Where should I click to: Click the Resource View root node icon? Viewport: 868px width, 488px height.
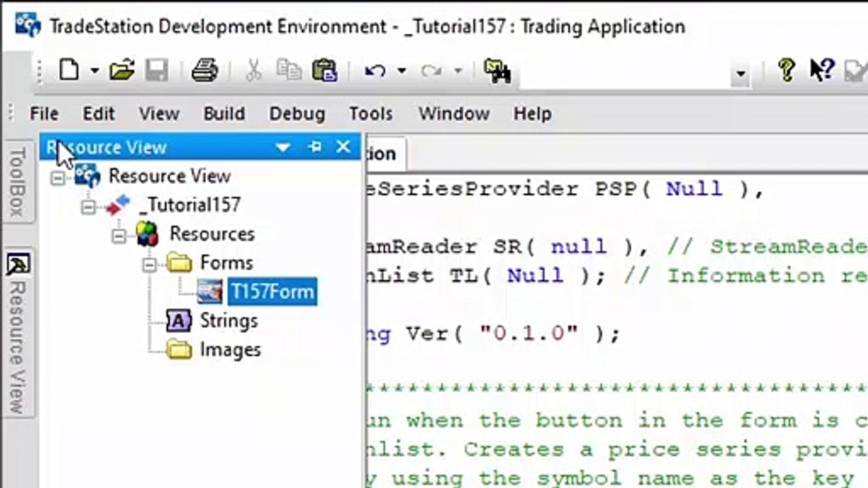click(x=87, y=176)
